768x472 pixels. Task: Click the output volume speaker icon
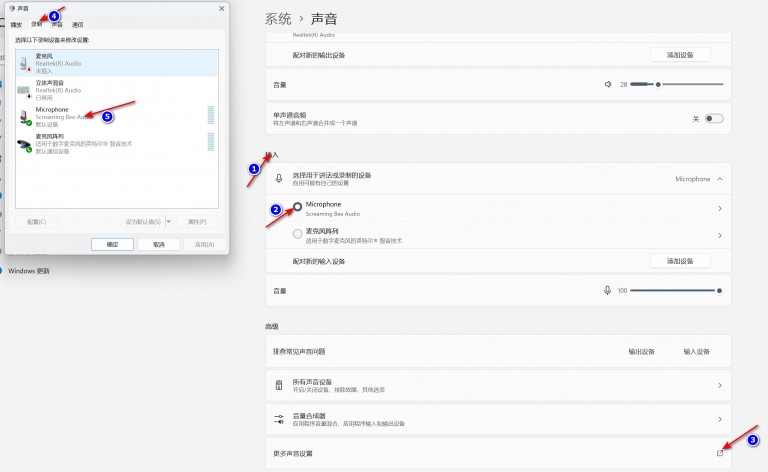tap(607, 85)
